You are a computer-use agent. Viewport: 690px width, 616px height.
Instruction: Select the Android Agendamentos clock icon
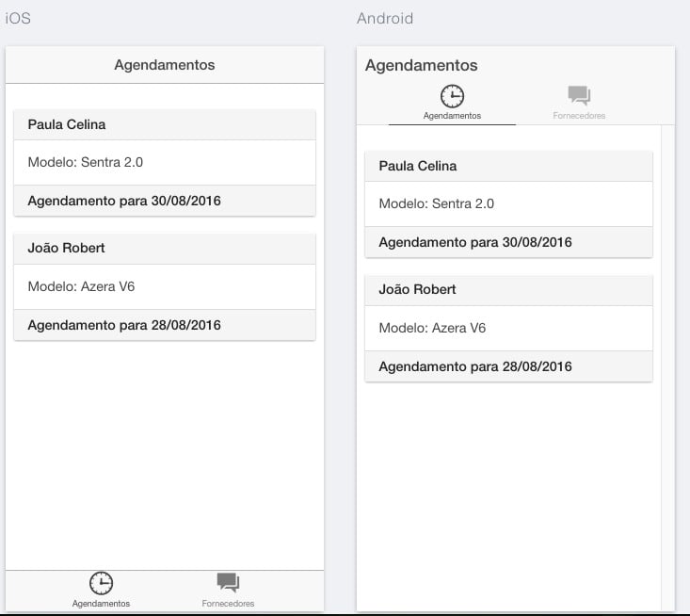click(452, 96)
